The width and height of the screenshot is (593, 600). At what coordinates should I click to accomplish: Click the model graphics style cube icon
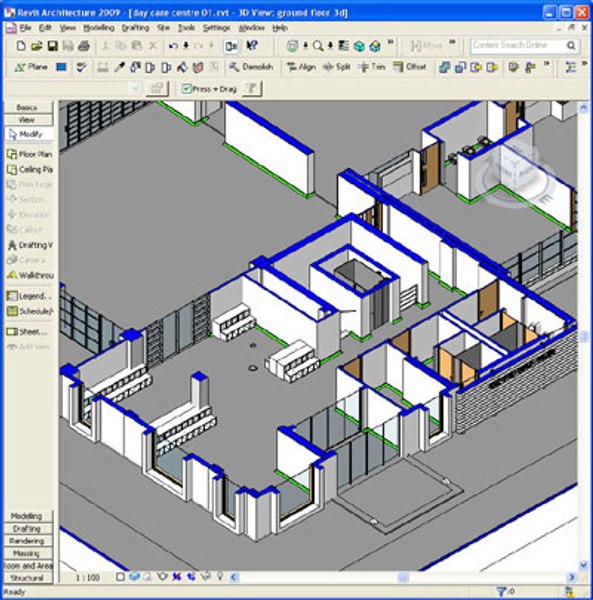coord(134,576)
